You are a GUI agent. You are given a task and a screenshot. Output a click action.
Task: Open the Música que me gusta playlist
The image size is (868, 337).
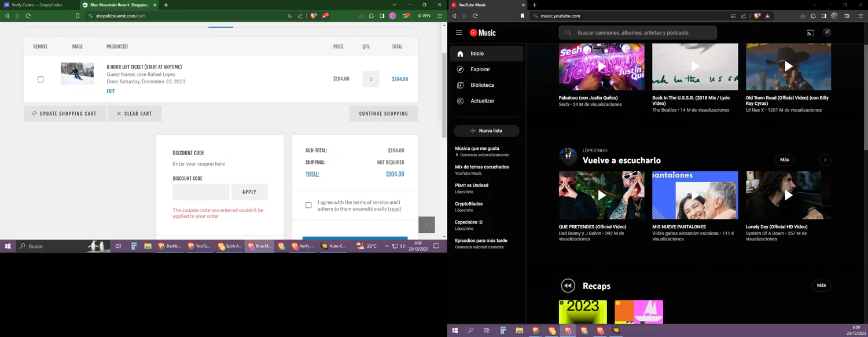pos(487,152)
